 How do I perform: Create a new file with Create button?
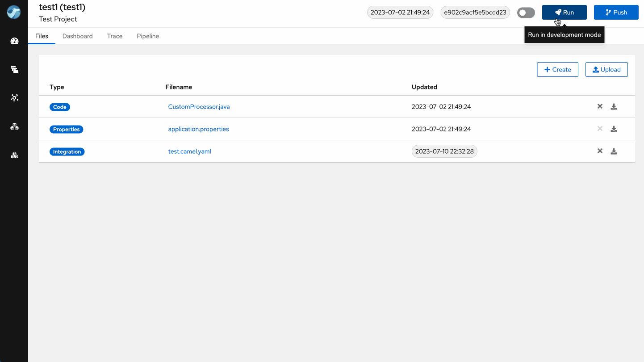(x=557, y=70)
